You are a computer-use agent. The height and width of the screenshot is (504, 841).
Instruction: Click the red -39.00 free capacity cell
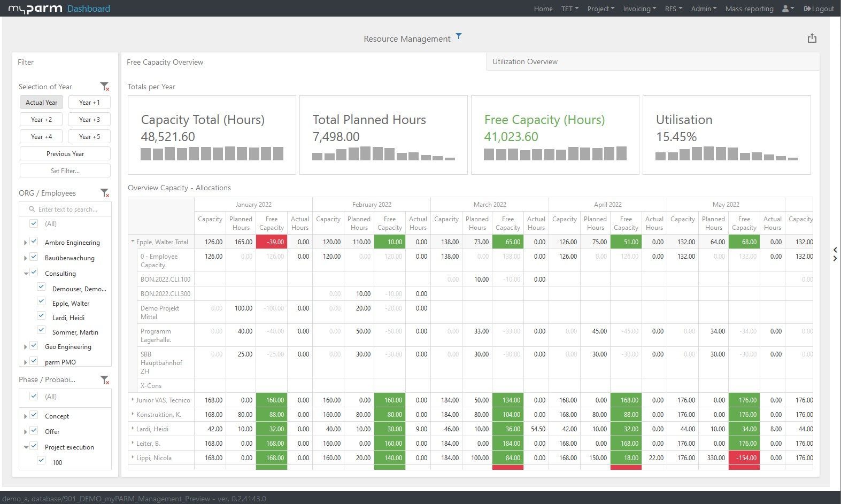272,242
